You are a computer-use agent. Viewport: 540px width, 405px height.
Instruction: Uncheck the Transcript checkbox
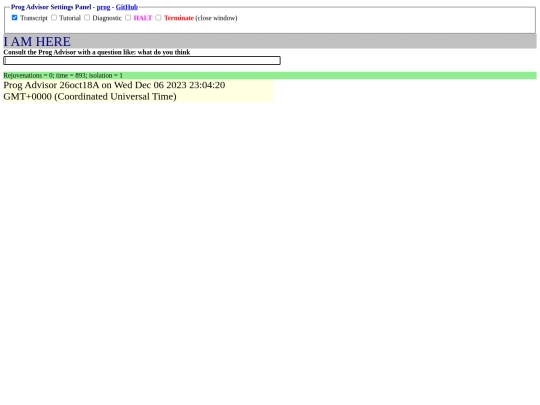(14, 18)
